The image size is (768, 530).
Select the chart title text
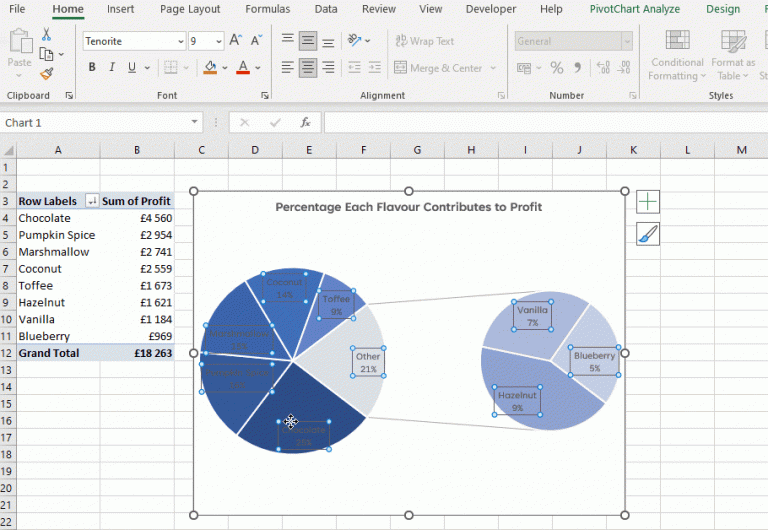408,207
